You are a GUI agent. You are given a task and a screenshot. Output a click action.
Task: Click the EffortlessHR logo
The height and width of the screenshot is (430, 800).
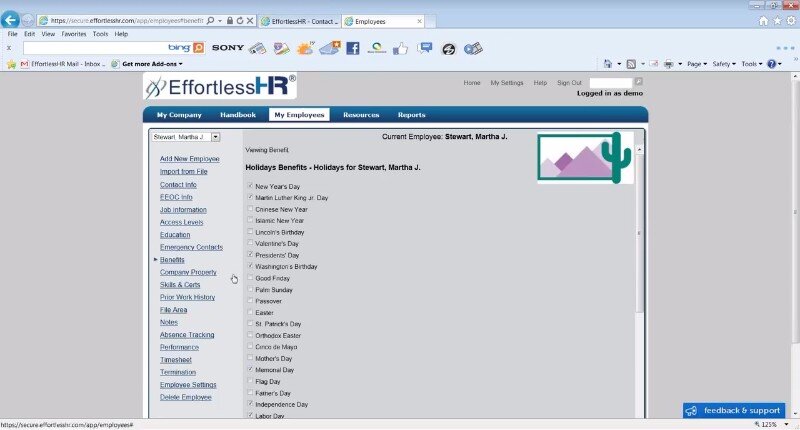(x=220, y=87)
